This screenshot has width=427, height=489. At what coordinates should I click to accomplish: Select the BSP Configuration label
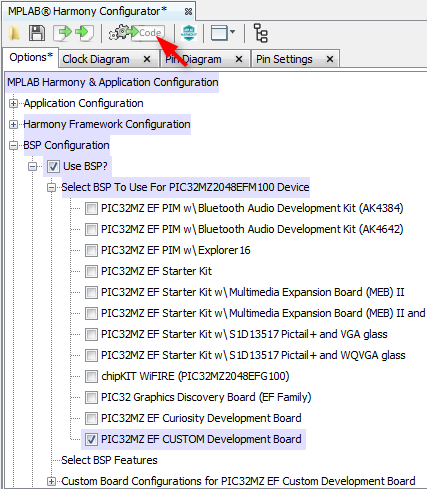coord(66,145)
